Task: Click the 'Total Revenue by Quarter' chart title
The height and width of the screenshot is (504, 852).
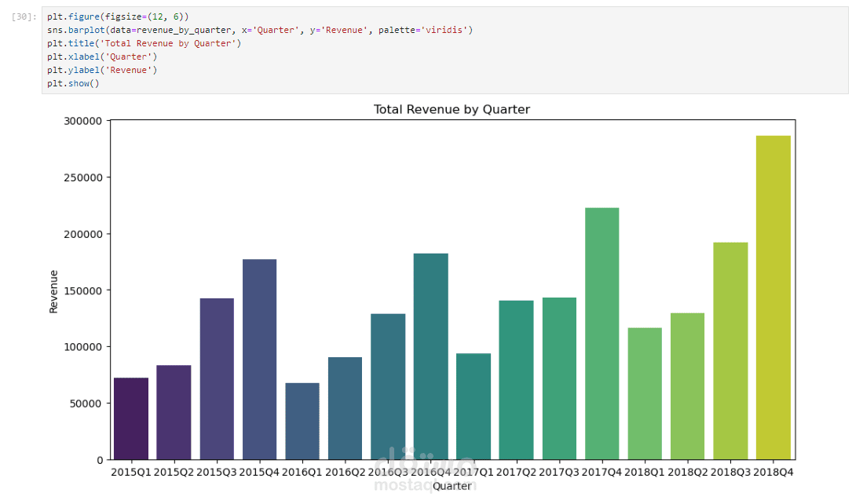Action: tap(452, 110)
